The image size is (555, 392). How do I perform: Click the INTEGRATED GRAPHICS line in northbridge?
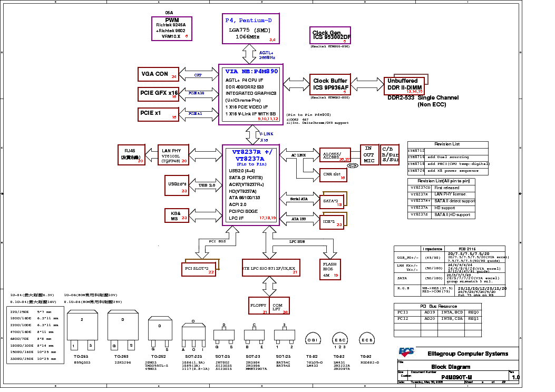click(251, 93)
